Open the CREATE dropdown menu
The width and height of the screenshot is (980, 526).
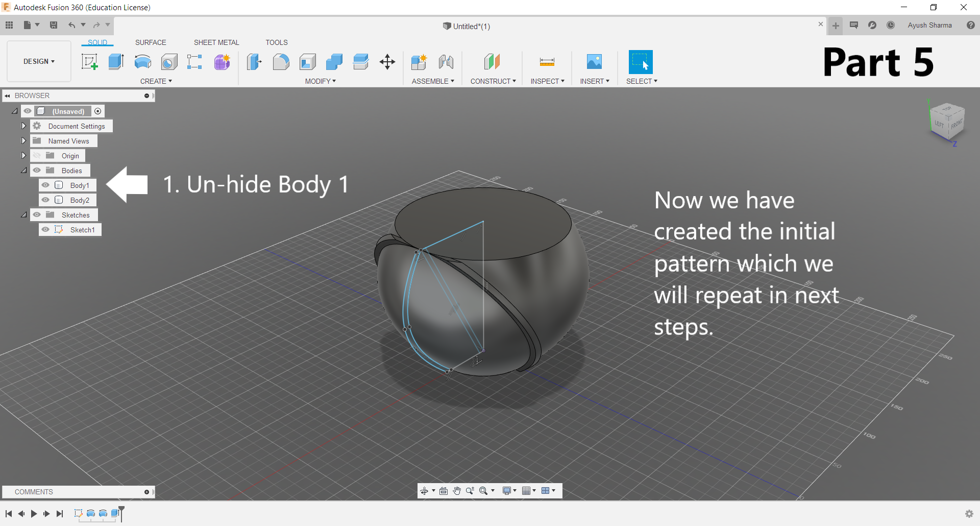(x=156, y=81)
